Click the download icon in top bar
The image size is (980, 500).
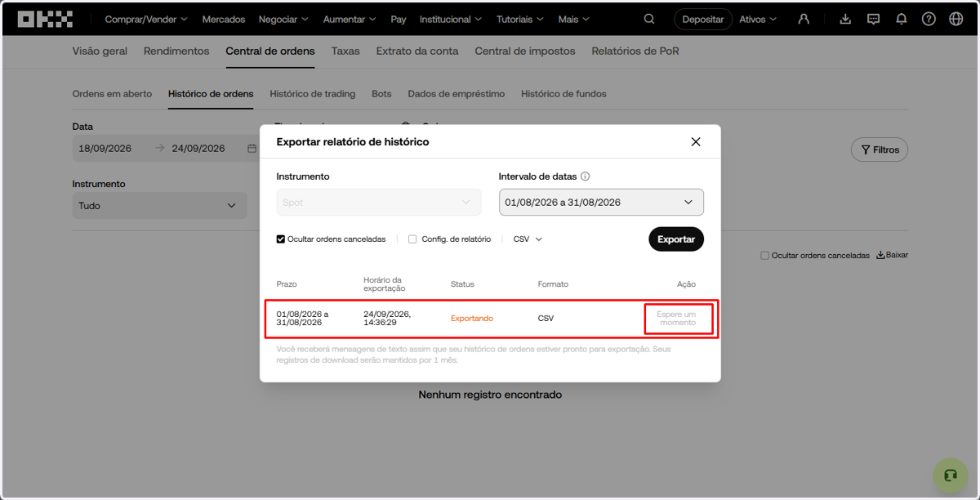point(845,19)
